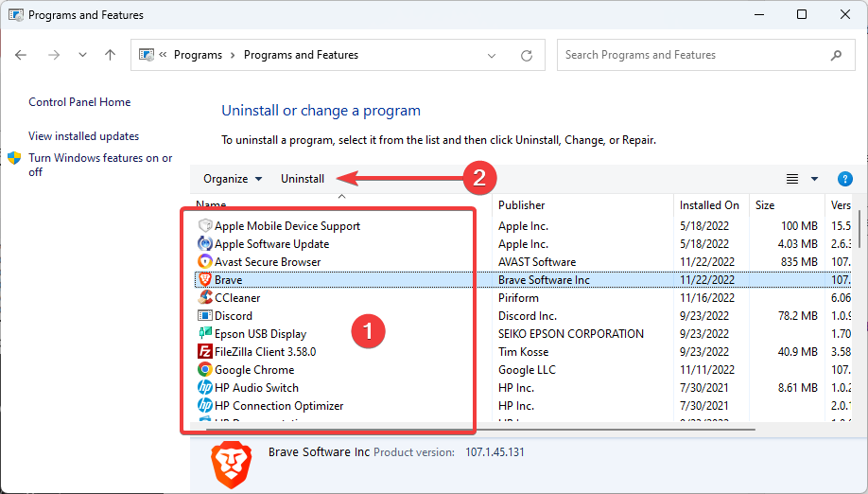Click the search magnifier icon

pos(836,55)
